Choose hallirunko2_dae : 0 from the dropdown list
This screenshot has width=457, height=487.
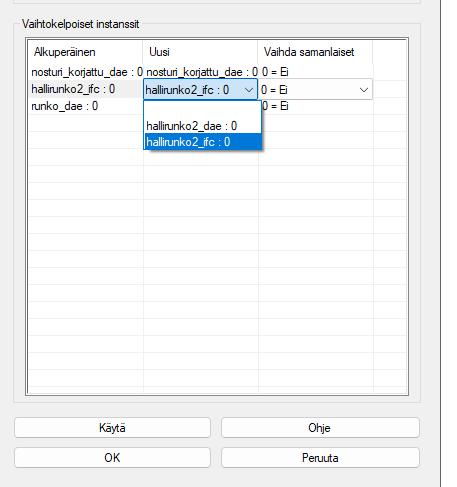[x=203, y=126]
